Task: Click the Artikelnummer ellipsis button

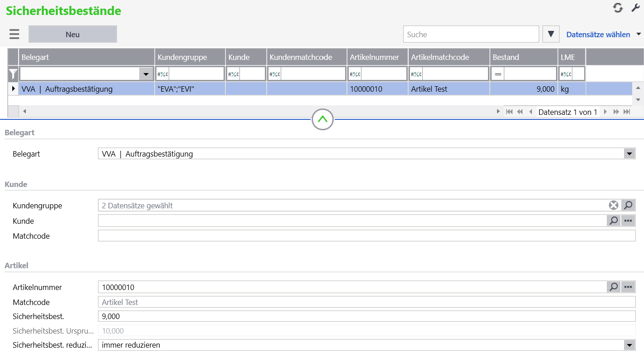Action: click(628, 287)
